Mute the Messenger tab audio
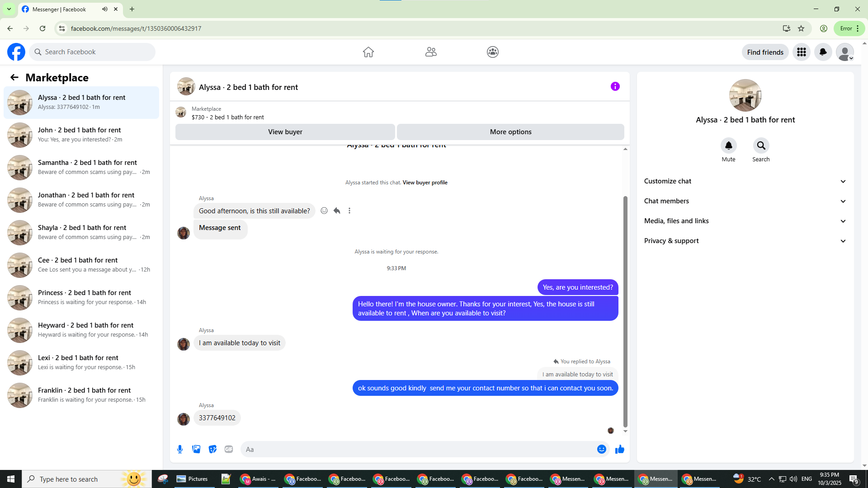This screenshot has width=868, height=488. coord(105,9)
